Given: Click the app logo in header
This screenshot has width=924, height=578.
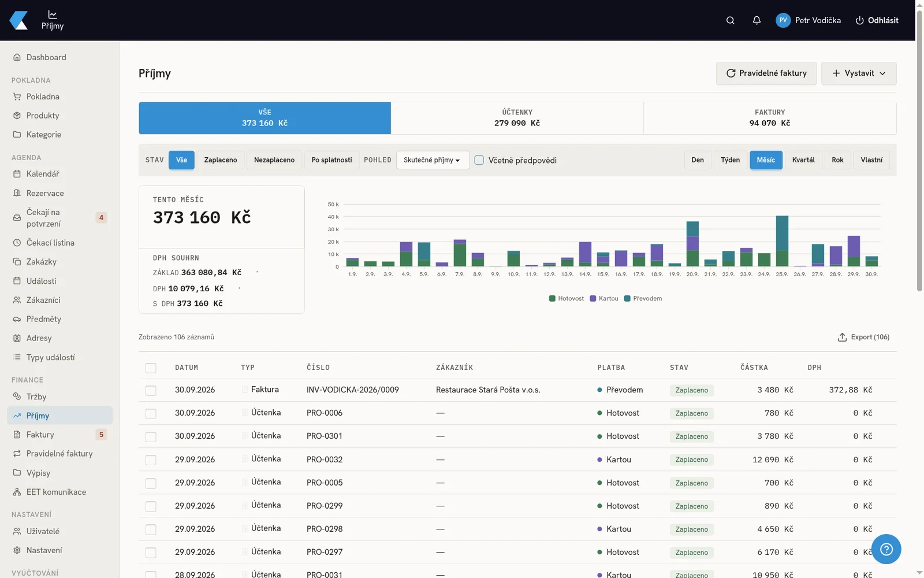Looking at the screenshot, I should (x=18, y=20).
